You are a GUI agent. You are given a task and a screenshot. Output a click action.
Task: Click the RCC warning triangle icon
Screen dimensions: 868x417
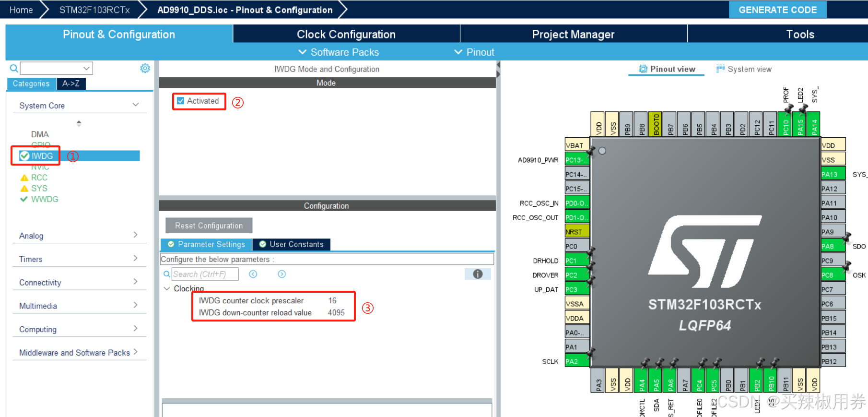(x=24, y=178)
